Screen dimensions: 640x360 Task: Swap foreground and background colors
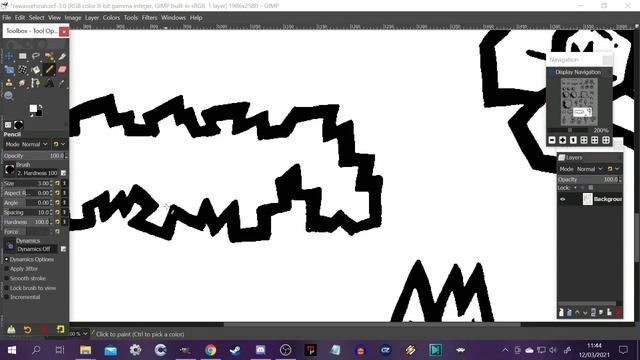[x=40, y=106]
